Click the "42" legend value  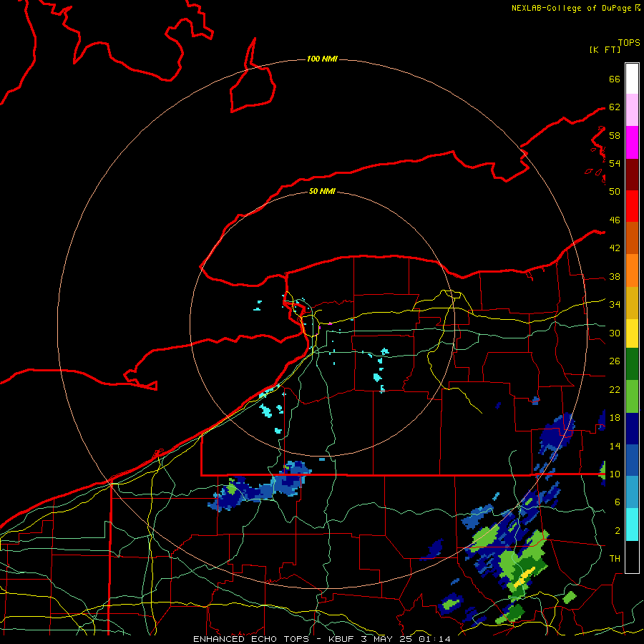(x=615, y=248)
